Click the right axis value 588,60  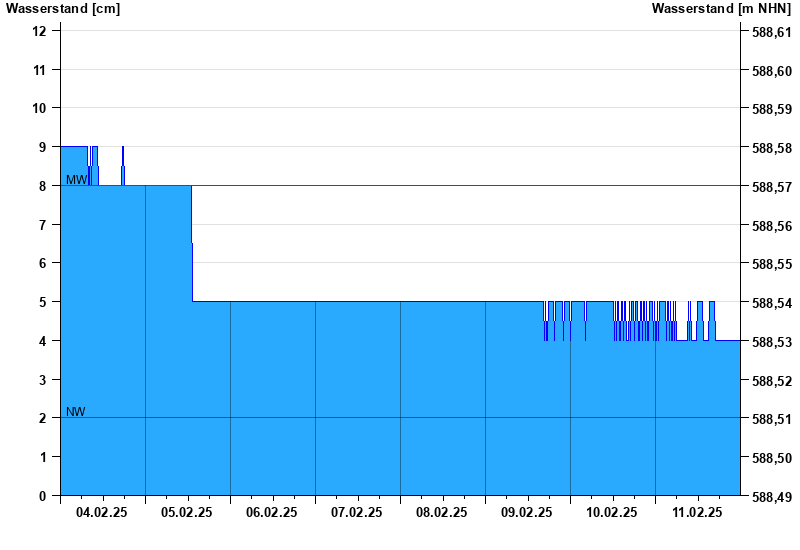(x=772, y=71)
